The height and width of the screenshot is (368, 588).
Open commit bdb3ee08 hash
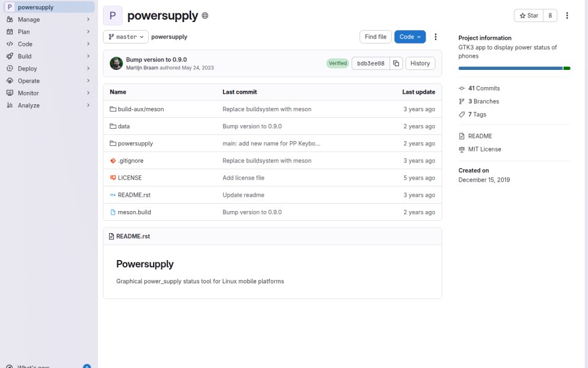point(371,63)
